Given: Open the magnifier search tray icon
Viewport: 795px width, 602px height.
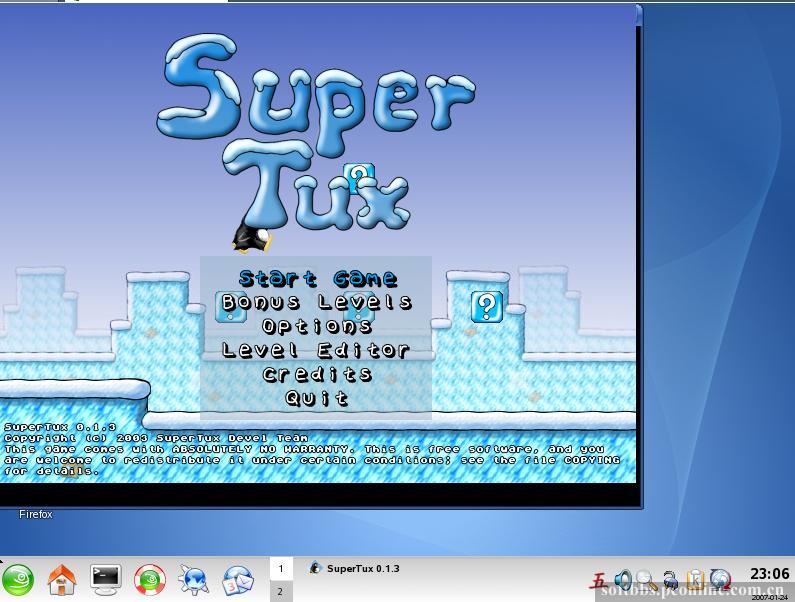Looking at the screenshot, I should pyautogui.click(x=646, y=580).
